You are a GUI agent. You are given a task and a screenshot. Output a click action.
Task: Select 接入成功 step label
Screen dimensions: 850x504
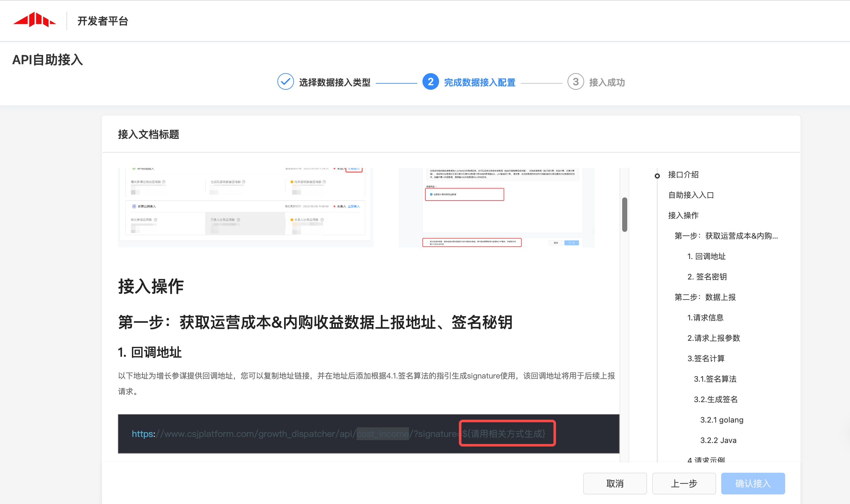pyautogui.click(x=607, y=82)
